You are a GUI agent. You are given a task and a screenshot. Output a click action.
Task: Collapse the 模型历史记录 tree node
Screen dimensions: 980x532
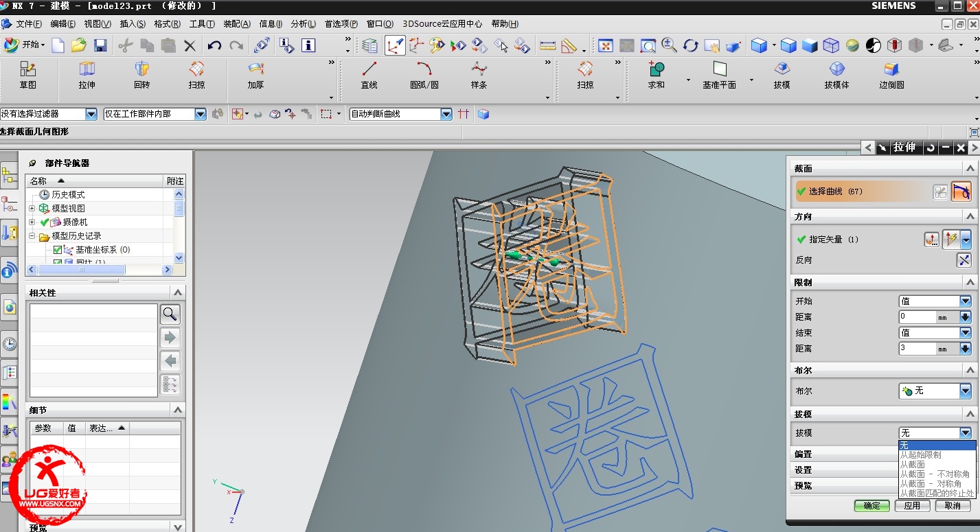[x=32, y=235]
